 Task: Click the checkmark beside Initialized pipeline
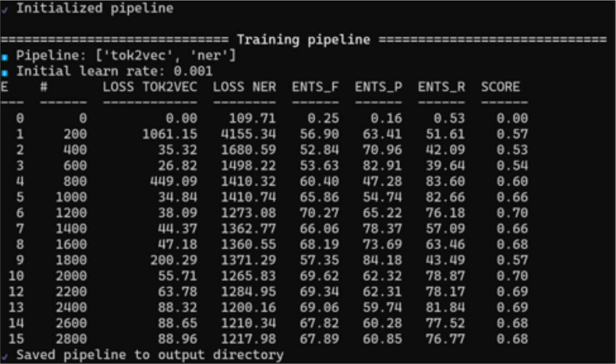pos(4,10)
